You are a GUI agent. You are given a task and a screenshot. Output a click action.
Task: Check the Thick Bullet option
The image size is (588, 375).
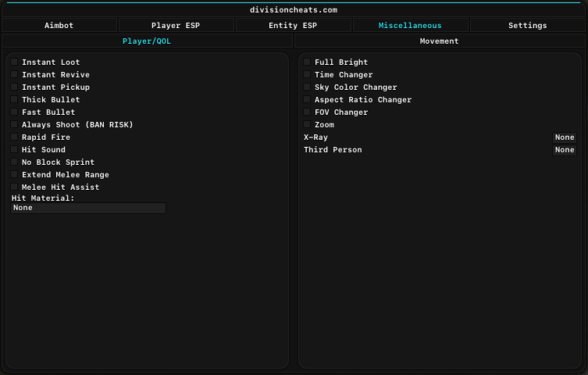(x=15, y=99)
